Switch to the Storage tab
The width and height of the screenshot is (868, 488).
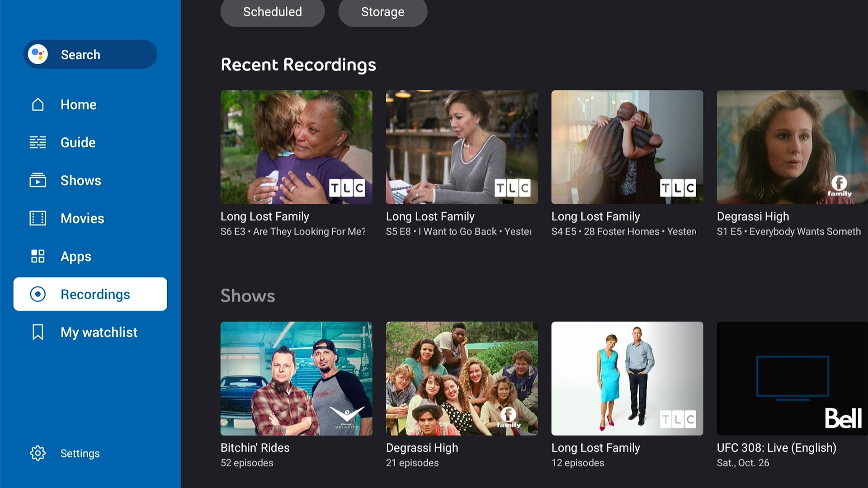(383, 11)
